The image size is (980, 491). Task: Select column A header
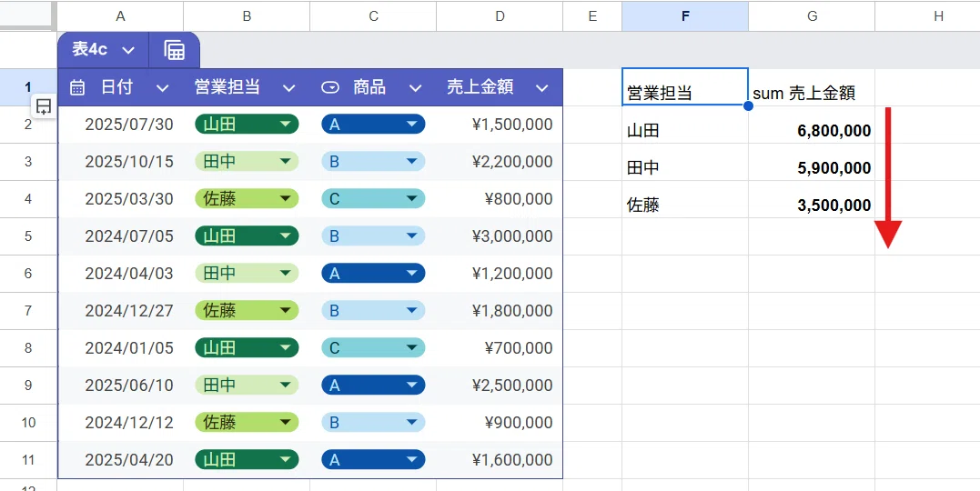(121, 17)
